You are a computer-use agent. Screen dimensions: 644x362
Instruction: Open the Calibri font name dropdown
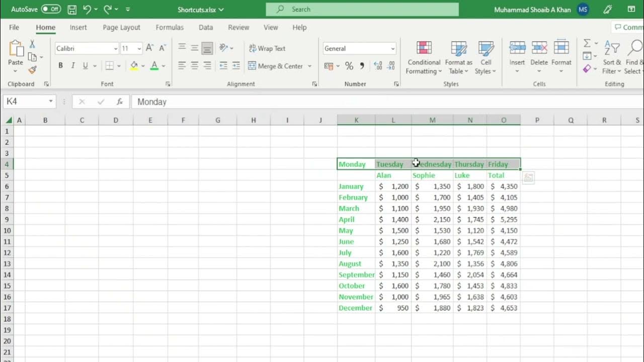116,48
